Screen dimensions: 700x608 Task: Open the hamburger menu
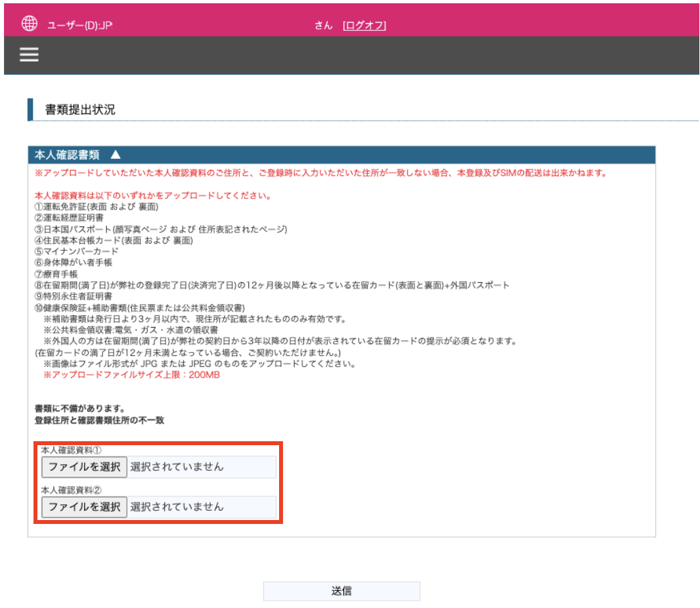coord(29,54)
